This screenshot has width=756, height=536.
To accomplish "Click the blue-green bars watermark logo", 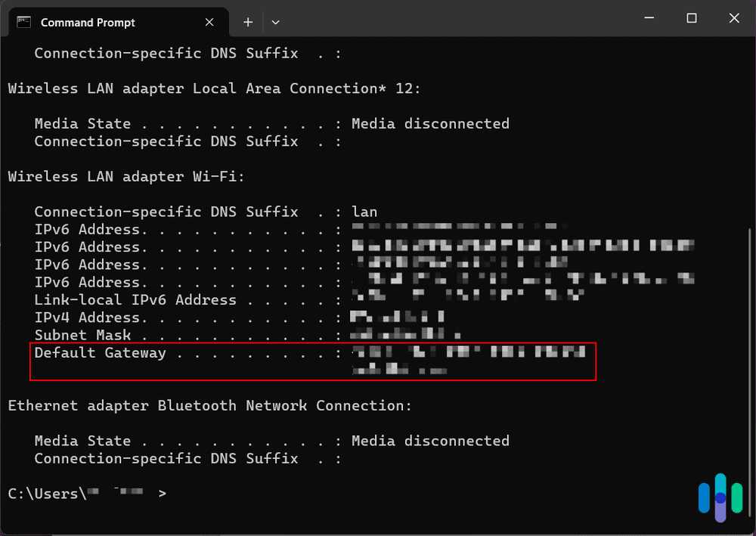I will [720, 497].
